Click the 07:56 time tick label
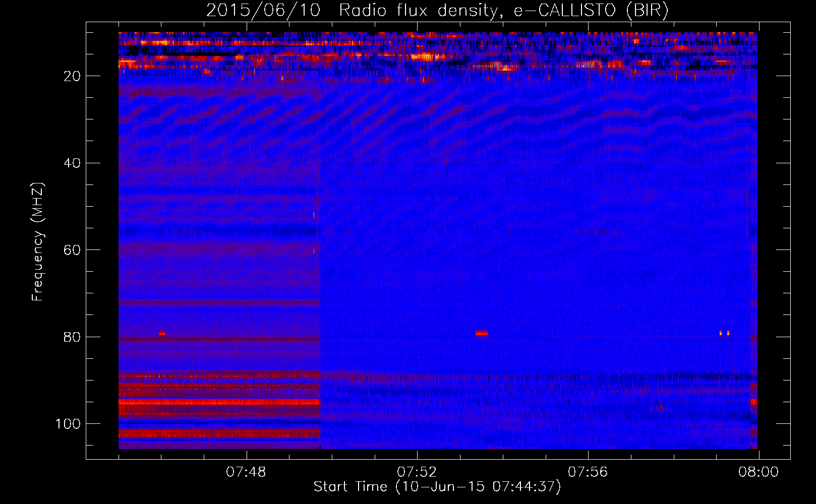This screenshot has height=504, width=816. [x=588, y=472]
